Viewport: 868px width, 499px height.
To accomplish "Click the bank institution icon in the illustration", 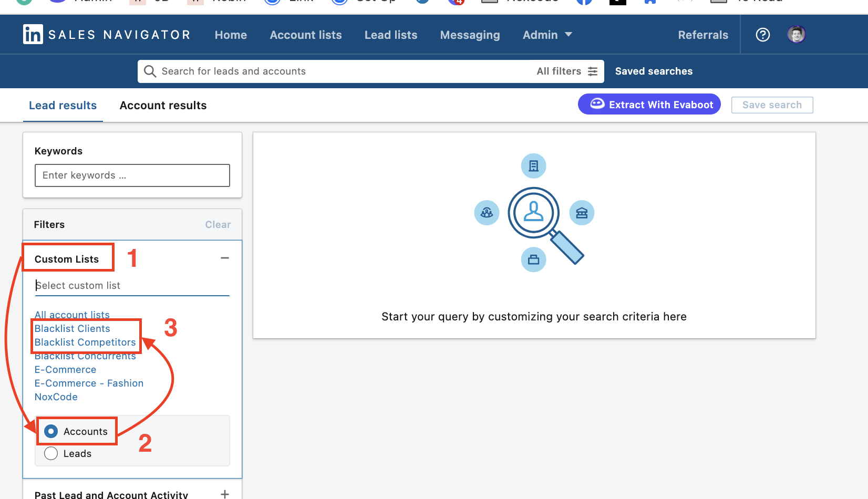I will click(x=582, y=213).
